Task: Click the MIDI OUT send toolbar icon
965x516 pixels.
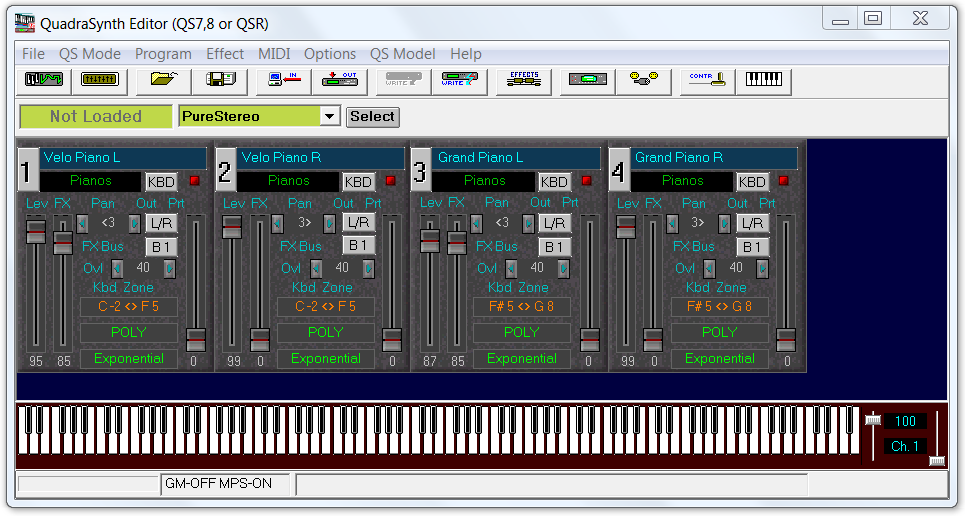Action: tap(340, 80)
